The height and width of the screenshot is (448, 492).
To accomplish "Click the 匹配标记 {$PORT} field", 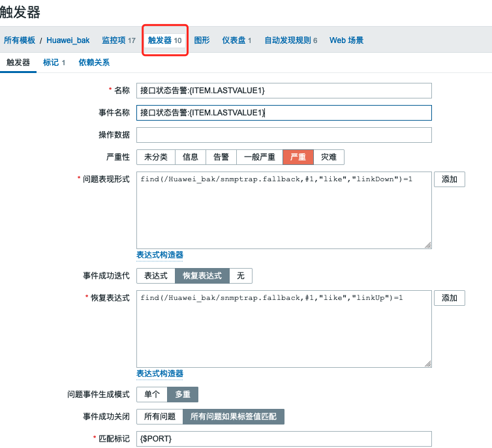I will coord(284,439).
